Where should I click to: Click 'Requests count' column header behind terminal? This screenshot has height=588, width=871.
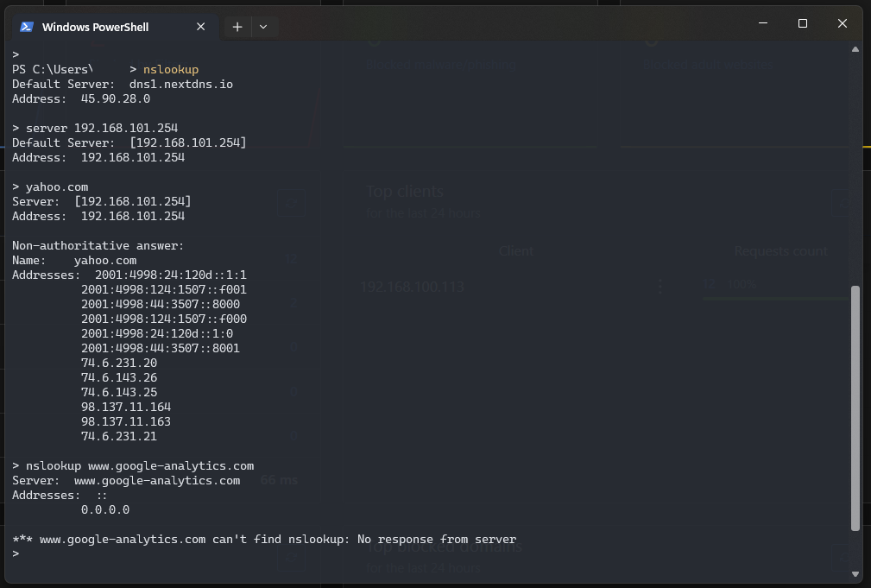click(780, 251)
